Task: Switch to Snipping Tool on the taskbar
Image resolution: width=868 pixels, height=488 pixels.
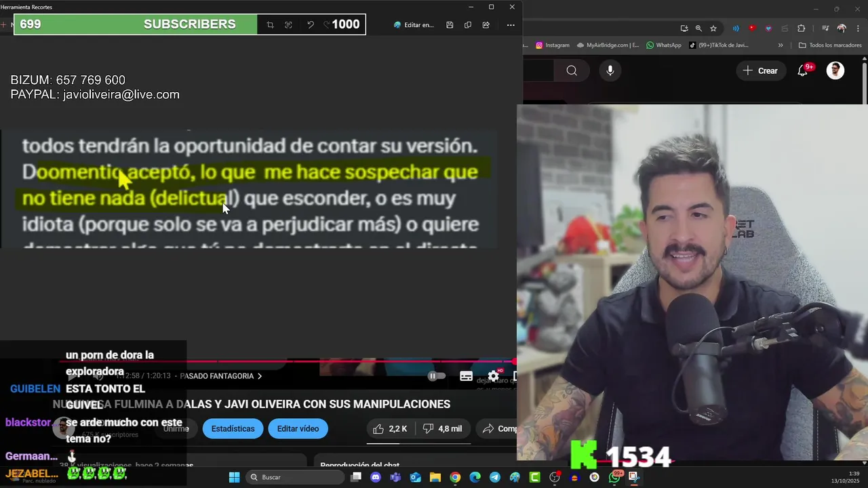Action: (x=633, y=477)
